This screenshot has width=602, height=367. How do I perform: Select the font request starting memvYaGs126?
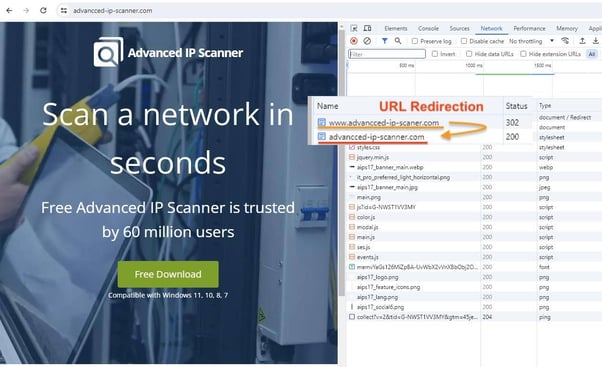(x=417, y=267)
